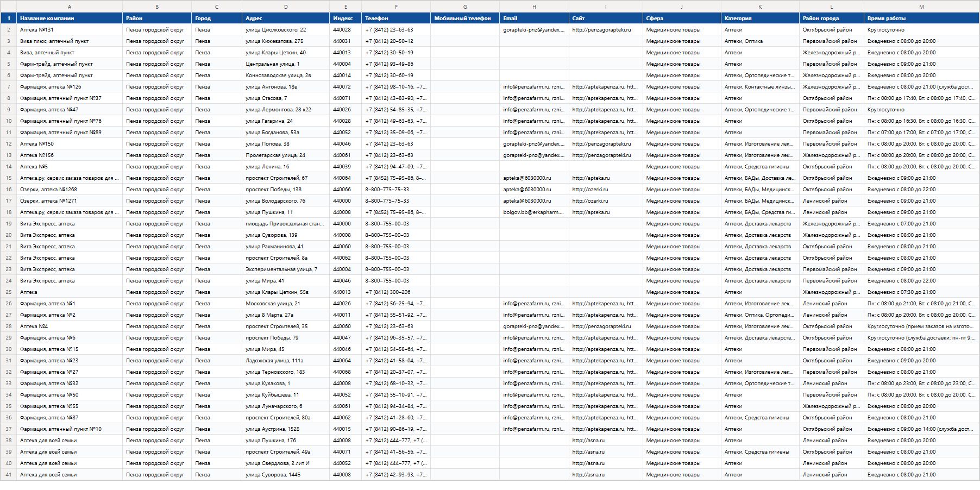The image size is (980, 490).
Task: Click the phone '+7 (8412) 300–206'
Action: (396, 292)
